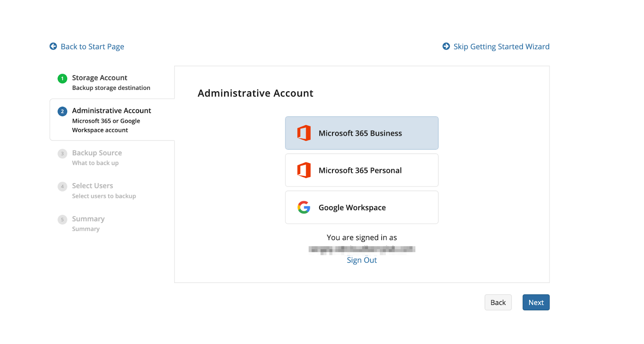644x344 pixels.
Task: Click the 'What to back up' text
Action: point(95,163)
